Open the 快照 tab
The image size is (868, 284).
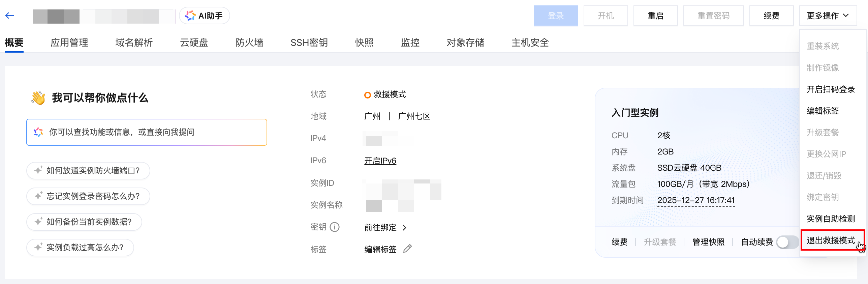pos(364,42)
